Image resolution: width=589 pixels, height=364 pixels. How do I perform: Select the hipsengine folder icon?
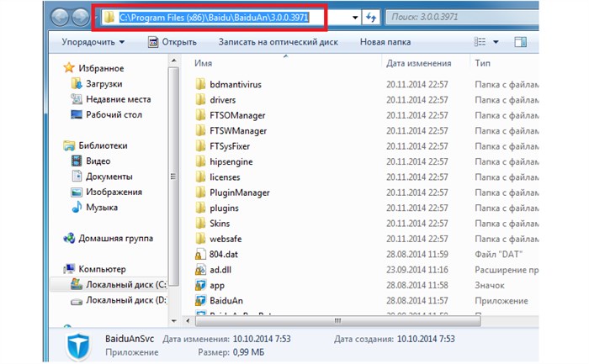(200, 161)
